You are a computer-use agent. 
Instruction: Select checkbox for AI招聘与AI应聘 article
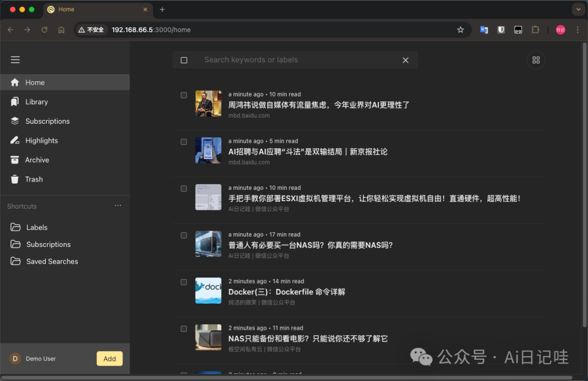pyautogui.click(x=184, y=142)
